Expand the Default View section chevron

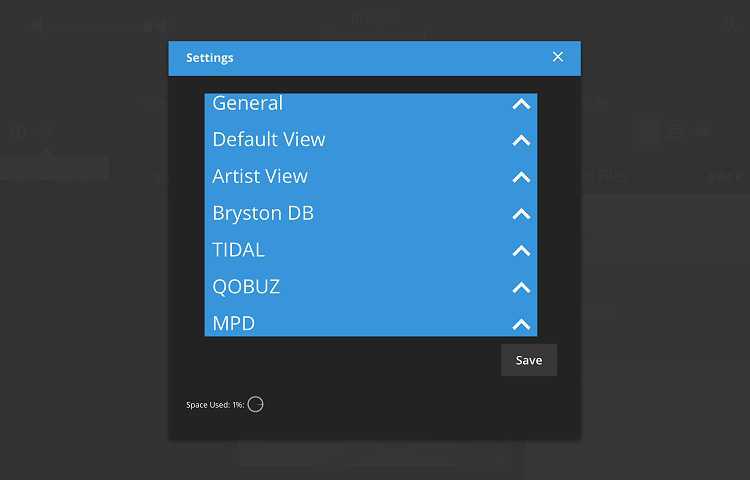coord(520,140)
